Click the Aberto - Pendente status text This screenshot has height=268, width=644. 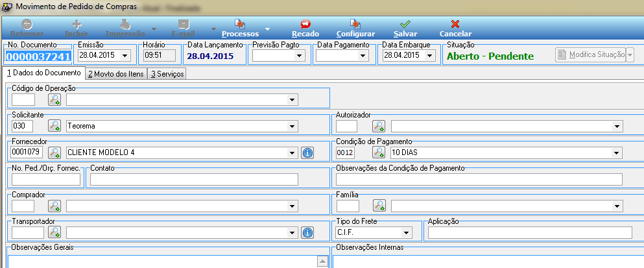point(490,56)
